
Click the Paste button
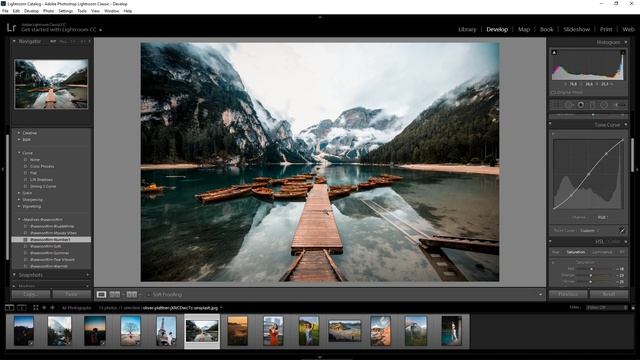71,294
